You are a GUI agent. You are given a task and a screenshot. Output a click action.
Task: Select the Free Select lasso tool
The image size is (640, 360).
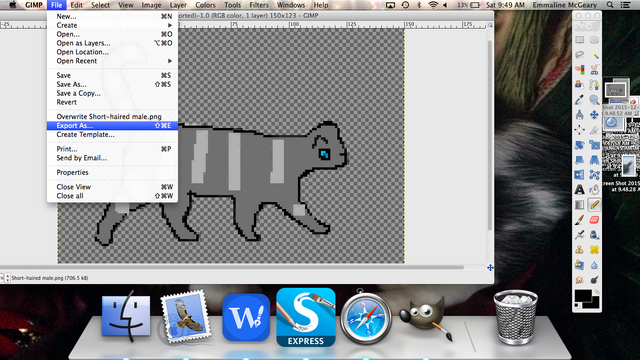[x=580, y=55]
